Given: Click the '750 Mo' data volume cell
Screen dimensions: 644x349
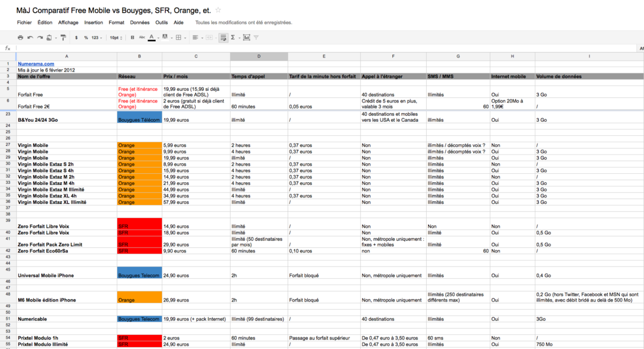Looking at the screenshot, I should click(x=589, y=344).
